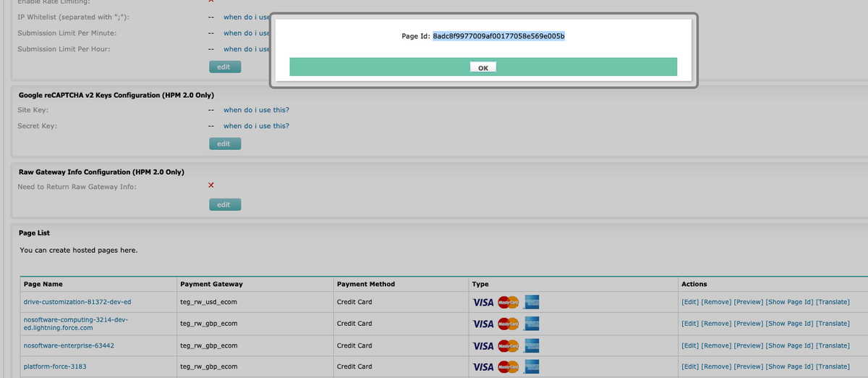Click red X for Need to Return Raw Gateway Info
Screen dimensions: 868x378
point(211,185)
